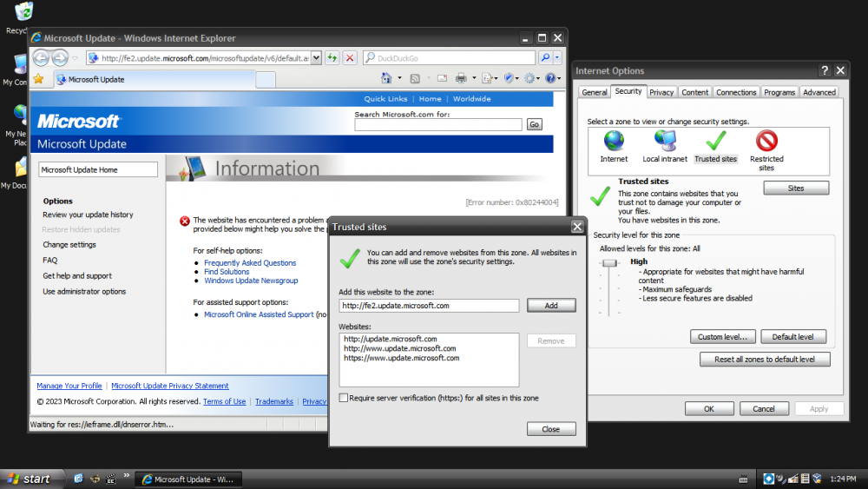Switch to the Privacy tab

[661, 92]
